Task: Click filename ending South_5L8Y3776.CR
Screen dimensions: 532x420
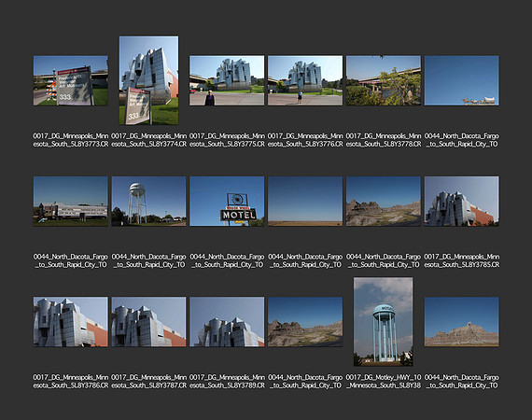Action: [305, 140]
